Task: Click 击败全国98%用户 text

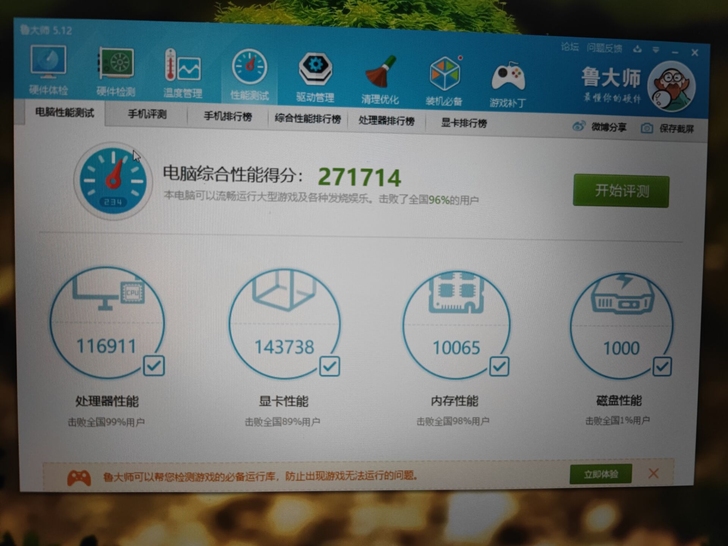Action: [453, 421]
